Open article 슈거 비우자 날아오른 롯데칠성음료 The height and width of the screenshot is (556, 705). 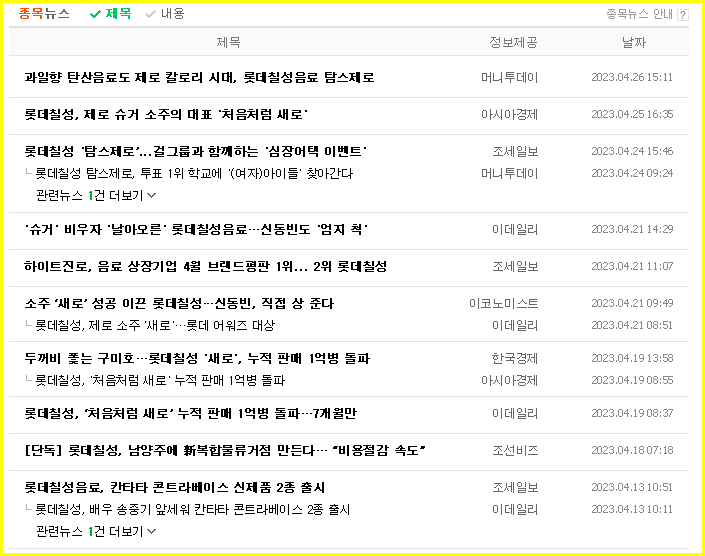coord(196,230)
